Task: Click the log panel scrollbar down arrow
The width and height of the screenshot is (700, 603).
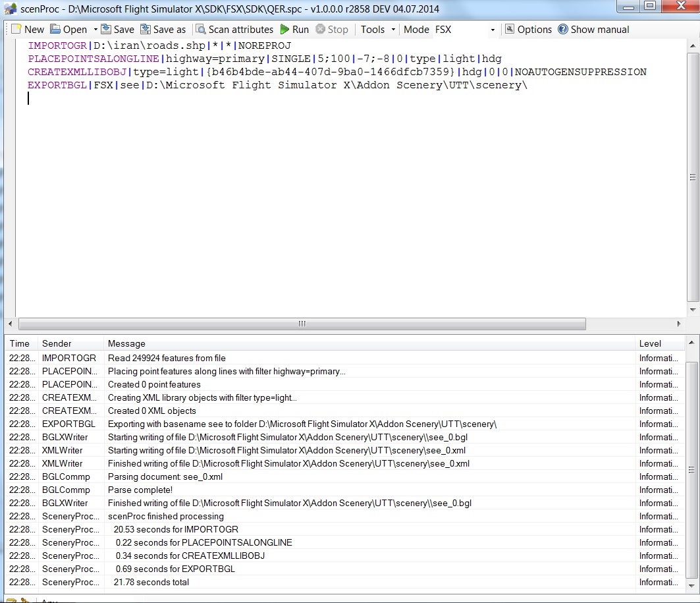Action: 691,586
